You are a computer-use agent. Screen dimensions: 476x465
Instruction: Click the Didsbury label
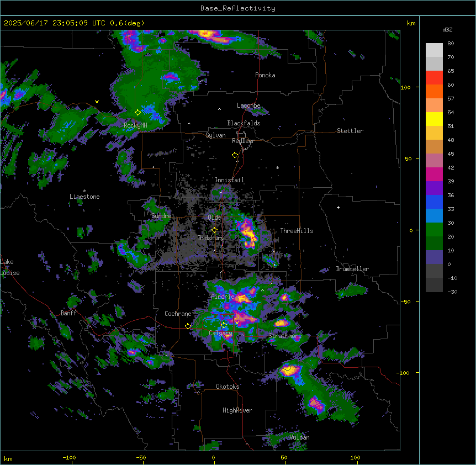point(211,238)
